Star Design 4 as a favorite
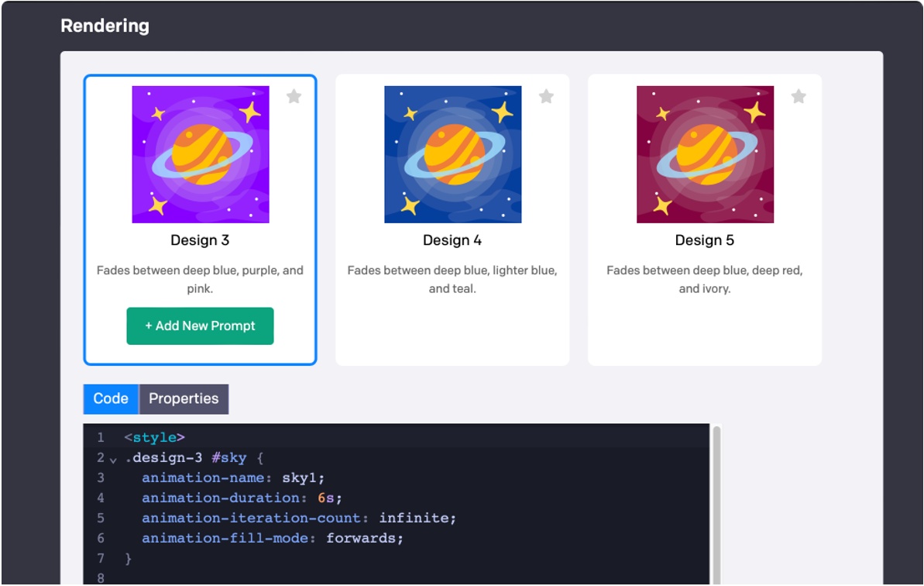 [x=547, y=95]
